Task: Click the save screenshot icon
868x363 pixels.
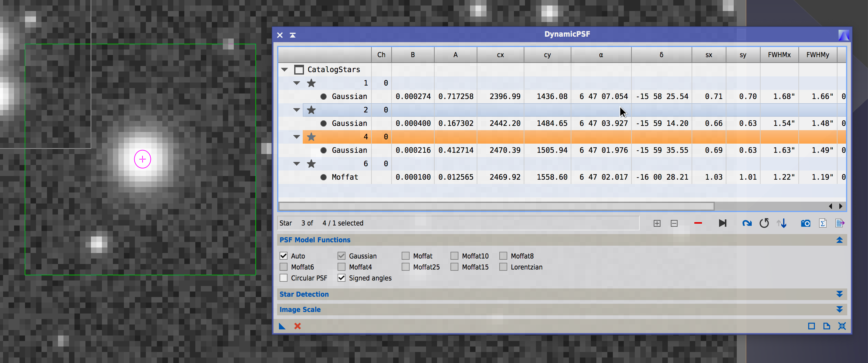Action: pos(805,223)
